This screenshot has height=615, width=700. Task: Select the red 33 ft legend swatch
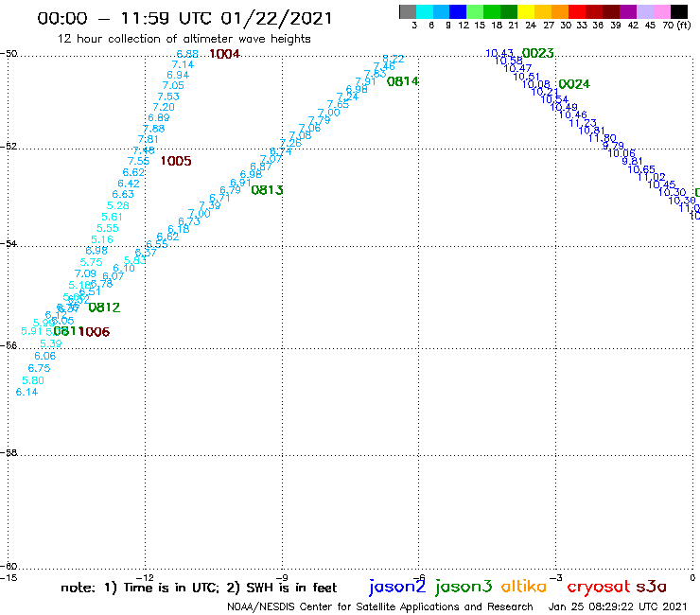577,11
